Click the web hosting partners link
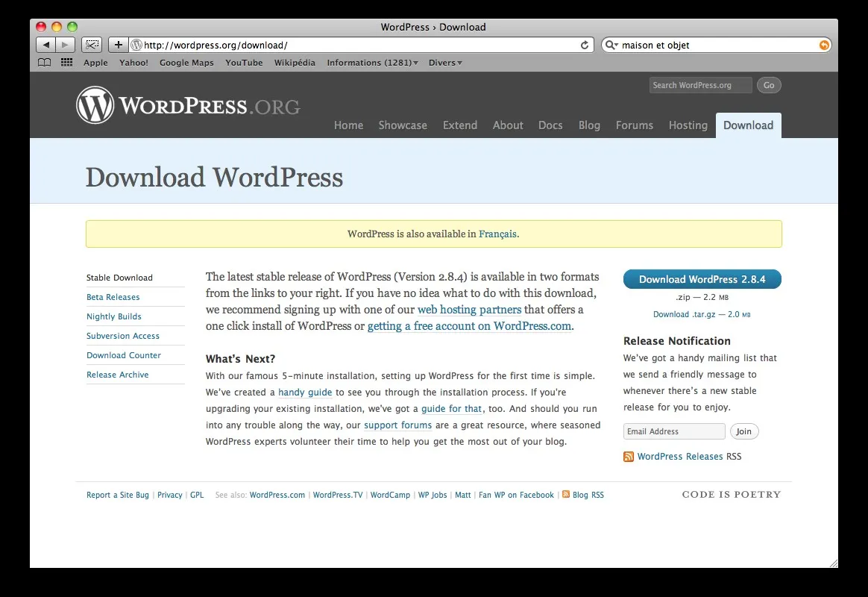This screenshot has height=597, width=868. (x=470, y=310)
